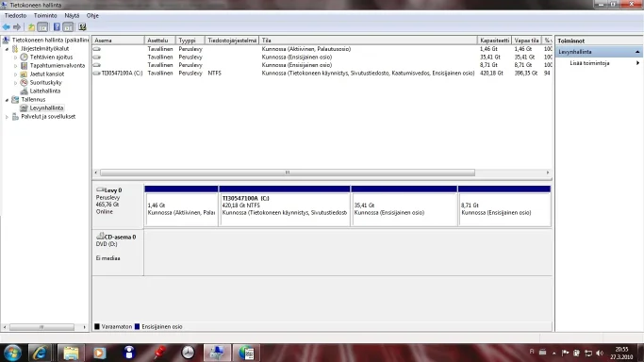The width and height of the screenshot is (644, 362).
Task: Collapse the Levynhallinta actions section arrow
Action: click(637, 52)
